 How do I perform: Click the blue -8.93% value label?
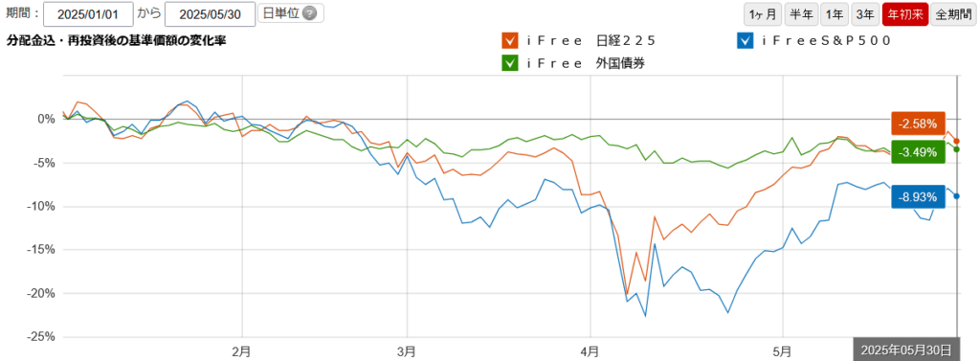(918, 197)
